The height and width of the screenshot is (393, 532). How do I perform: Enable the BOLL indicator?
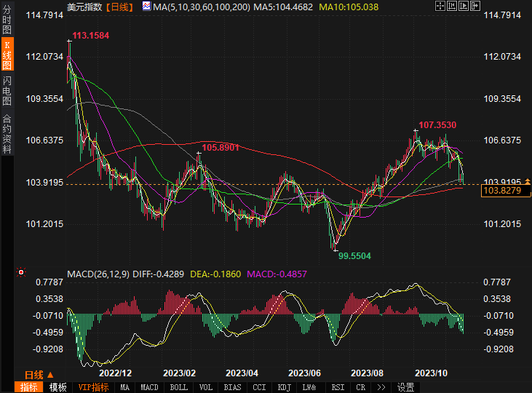(x=178, y=387)
